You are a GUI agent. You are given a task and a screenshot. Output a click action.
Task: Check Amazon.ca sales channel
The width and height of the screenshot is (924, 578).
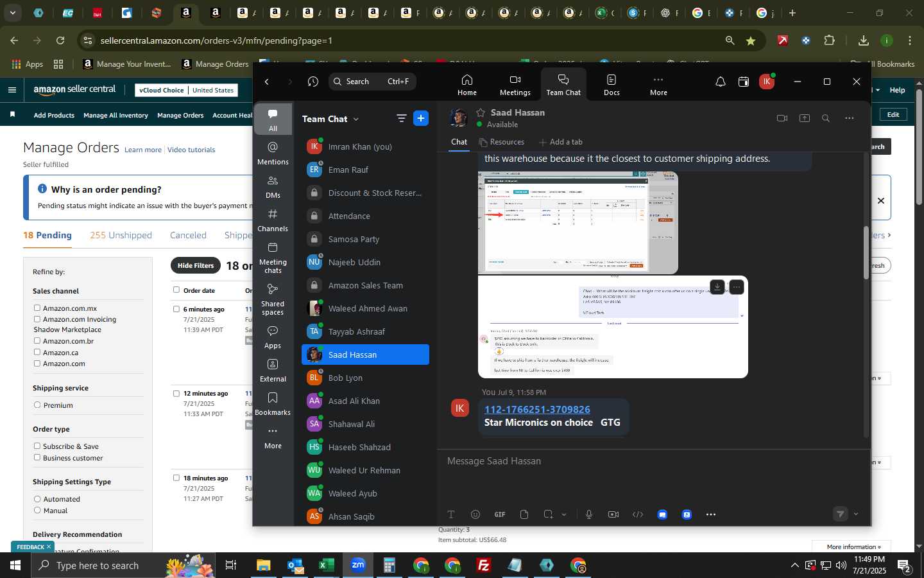click(37, 353)
